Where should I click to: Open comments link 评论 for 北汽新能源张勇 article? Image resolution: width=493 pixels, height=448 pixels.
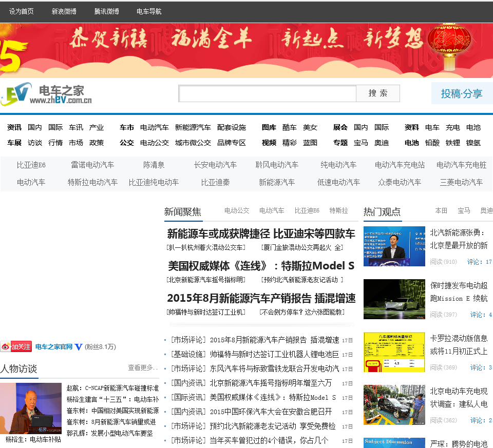click(x=479, y=262)
